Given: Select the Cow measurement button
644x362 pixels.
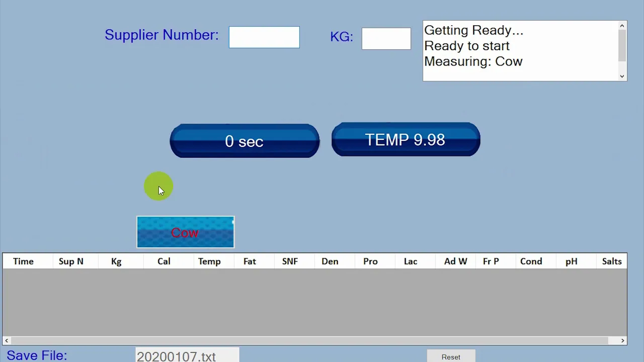Looking at the screenshot, I should click(185, 232).
